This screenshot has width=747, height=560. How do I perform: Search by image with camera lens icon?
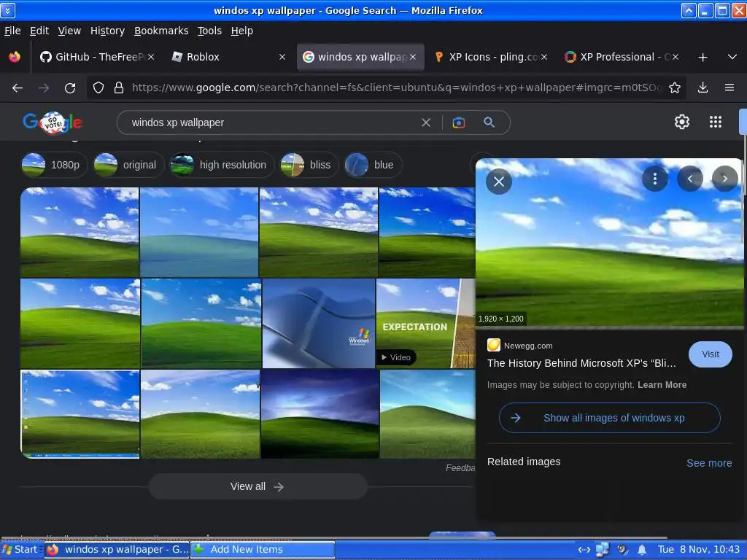tap(459, 122)
